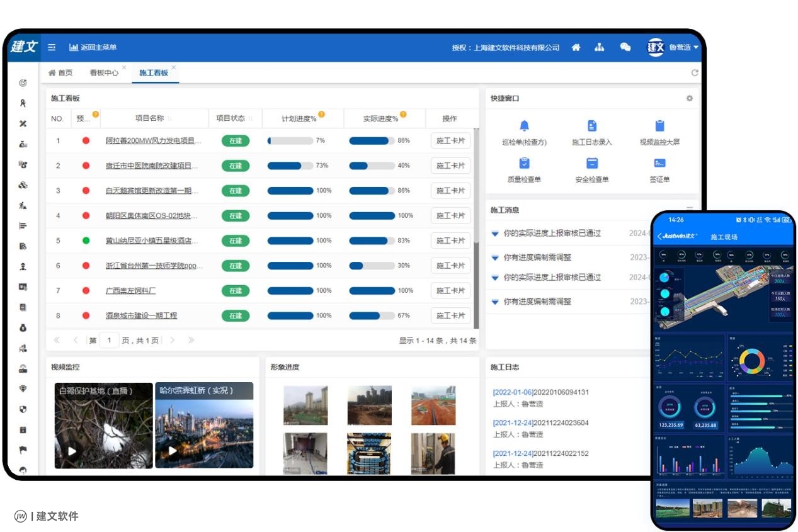The height and width of the screenshot is (532, 798).
Task: Click 返回主菜单 in the header
Action: pyautogui.click(x=98, y=47)
